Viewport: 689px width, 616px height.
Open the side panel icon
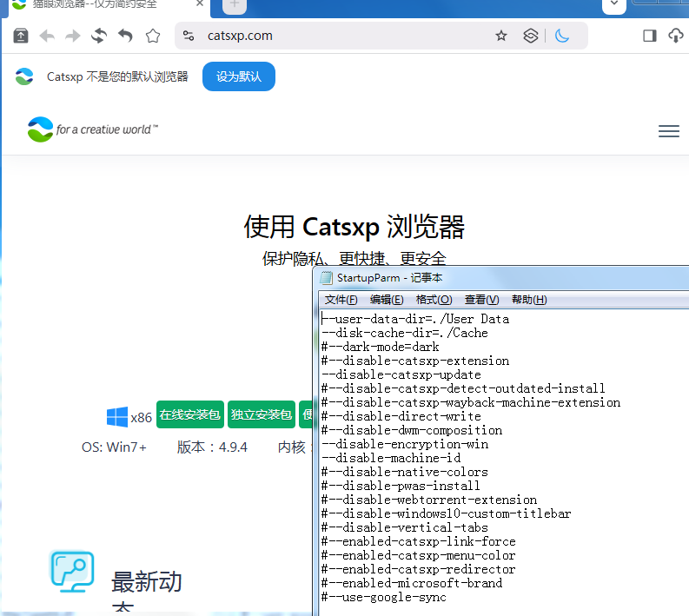[x=649, y=36]
